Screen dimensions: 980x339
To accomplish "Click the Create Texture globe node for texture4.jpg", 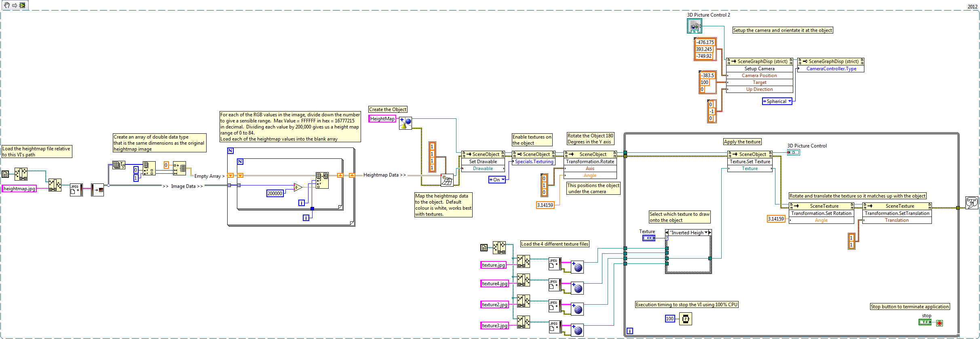I will [x=577, y=288].
